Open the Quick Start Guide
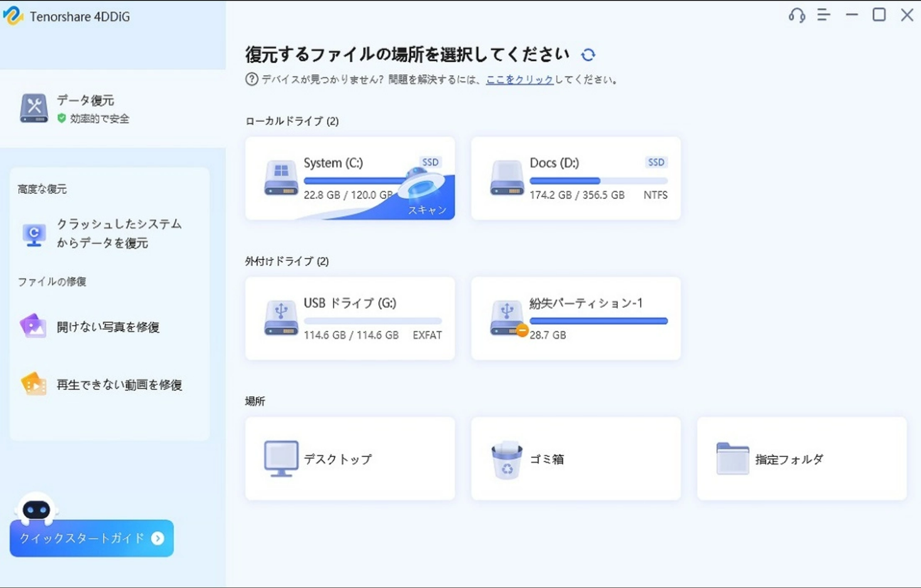 click(x=91, y=538)
